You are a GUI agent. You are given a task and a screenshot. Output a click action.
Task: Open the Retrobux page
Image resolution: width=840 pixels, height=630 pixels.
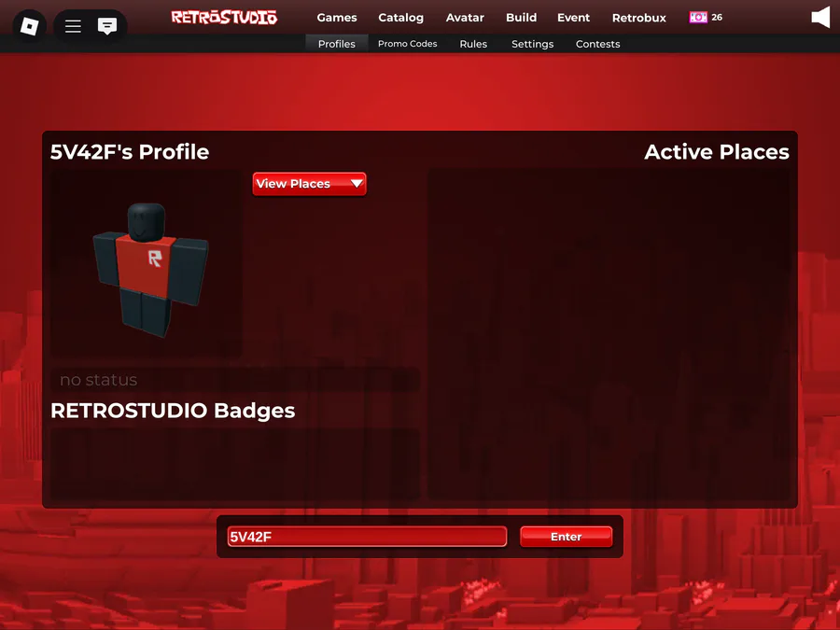point(639,18)
